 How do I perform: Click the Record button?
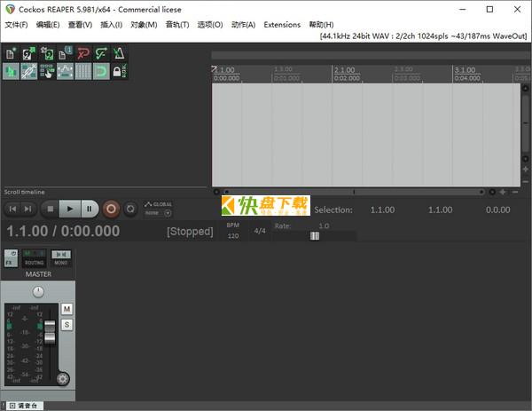[111, 209]
